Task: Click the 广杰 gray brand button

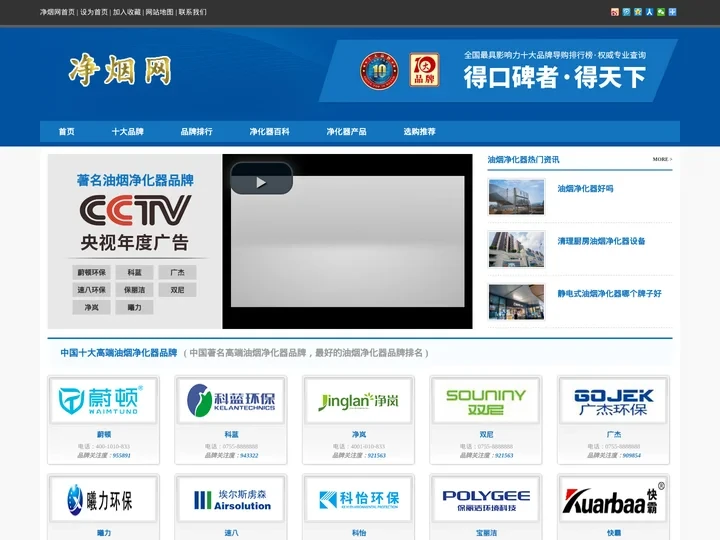Action: (177, 272)
